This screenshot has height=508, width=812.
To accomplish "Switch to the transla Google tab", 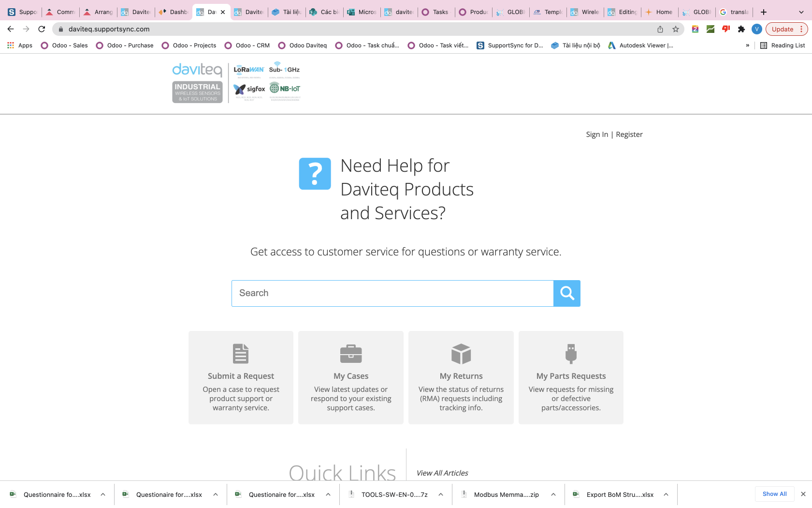I will click(x=734, y=12).
